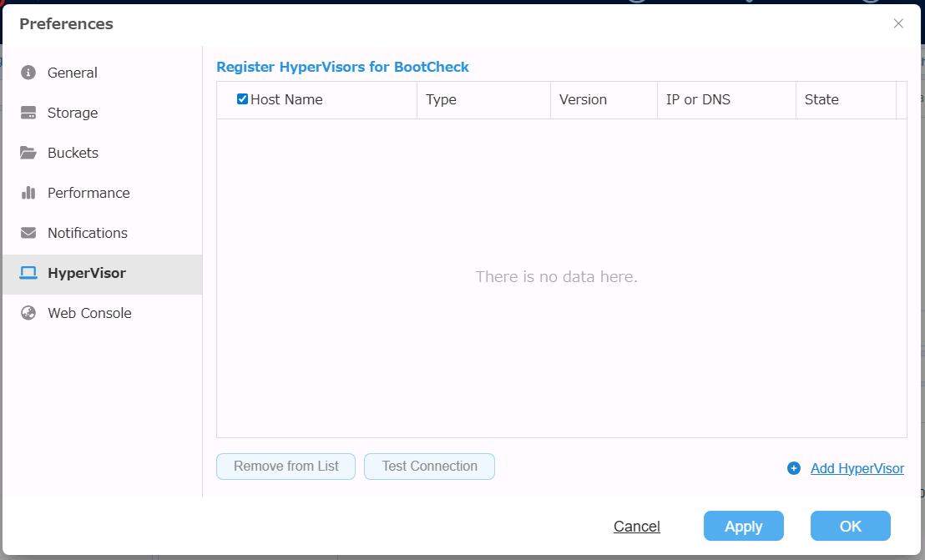The width and height of the screenshot is (925, 560).
Task: Click the Buckets folder icon
Action: (x=28, y=153)
